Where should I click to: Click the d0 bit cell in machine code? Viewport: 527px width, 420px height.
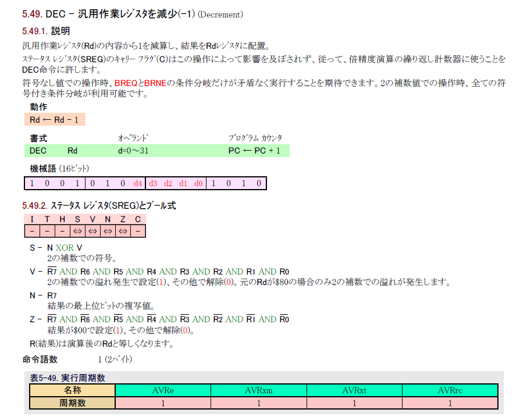198,183
